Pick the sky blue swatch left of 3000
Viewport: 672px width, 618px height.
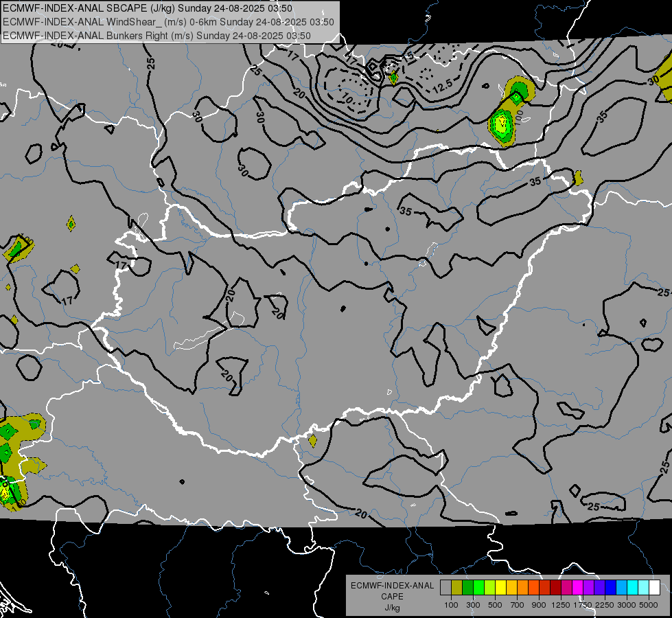click(x=621, y=588)
